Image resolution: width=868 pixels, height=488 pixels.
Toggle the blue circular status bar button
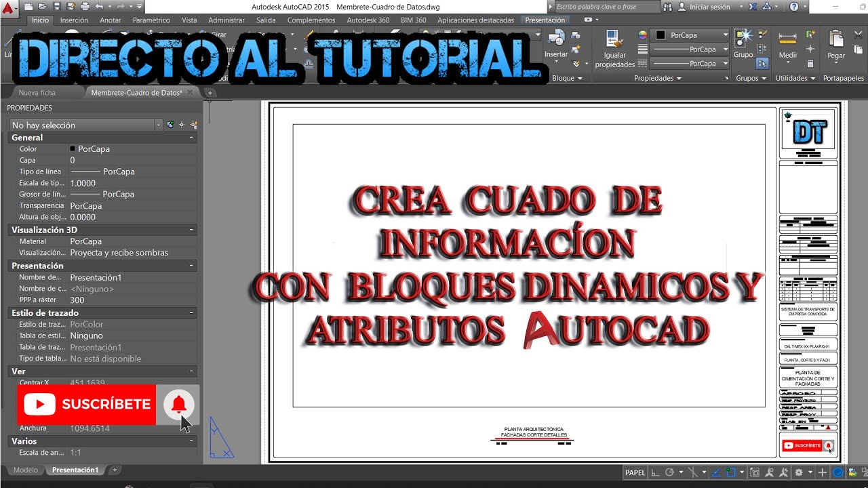838,472
